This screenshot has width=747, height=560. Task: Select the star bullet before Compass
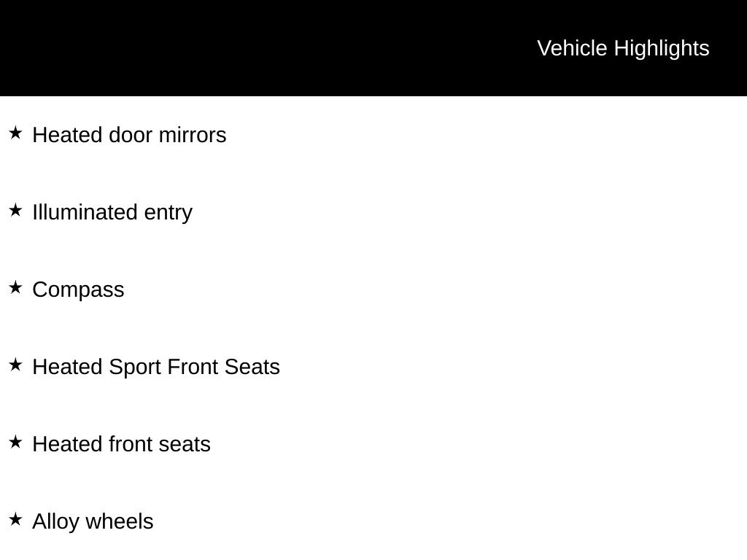(16, 288)
